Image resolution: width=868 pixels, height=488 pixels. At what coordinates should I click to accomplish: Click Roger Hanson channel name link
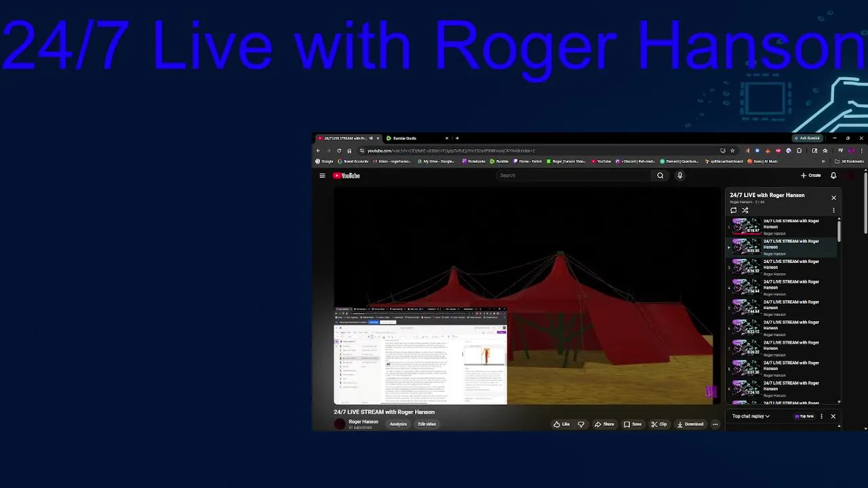pyautogui.click(x=363, y=422)
